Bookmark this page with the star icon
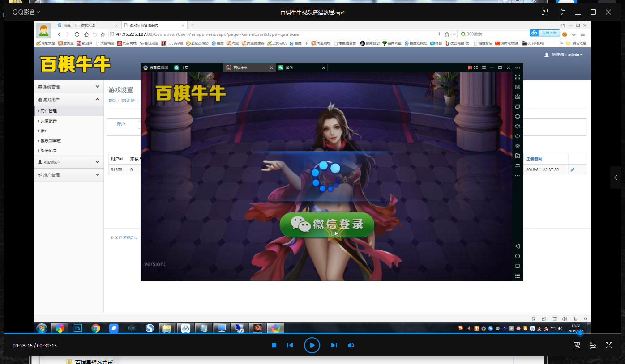The height and width of the screenshot is (364, 625). [103, 34]
